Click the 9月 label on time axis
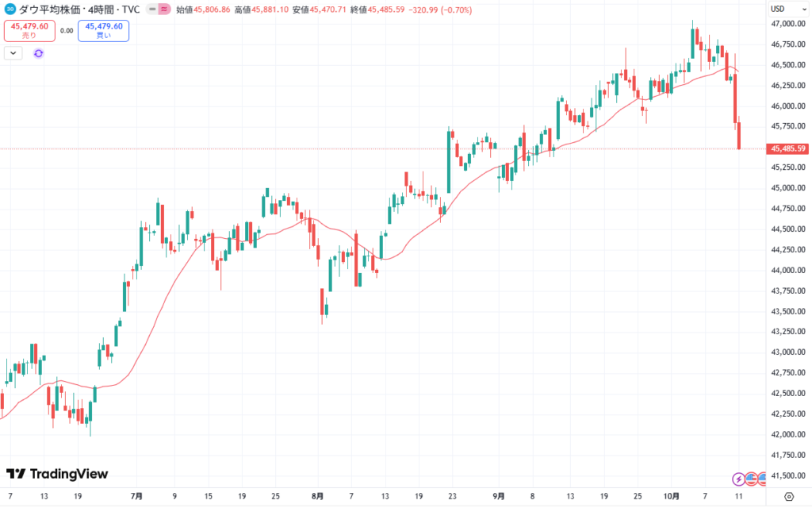812x508 pixels. 498,496
